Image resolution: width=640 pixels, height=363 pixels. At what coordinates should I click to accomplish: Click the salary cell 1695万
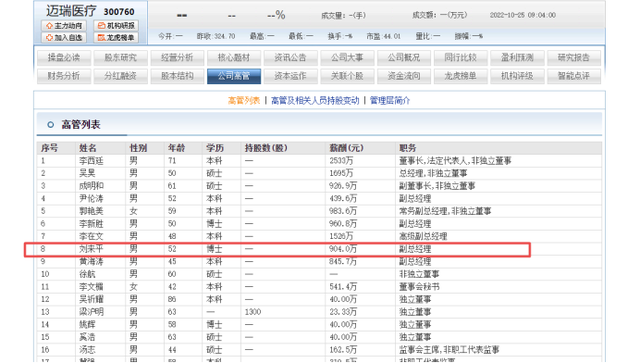(x=341, y=174)
